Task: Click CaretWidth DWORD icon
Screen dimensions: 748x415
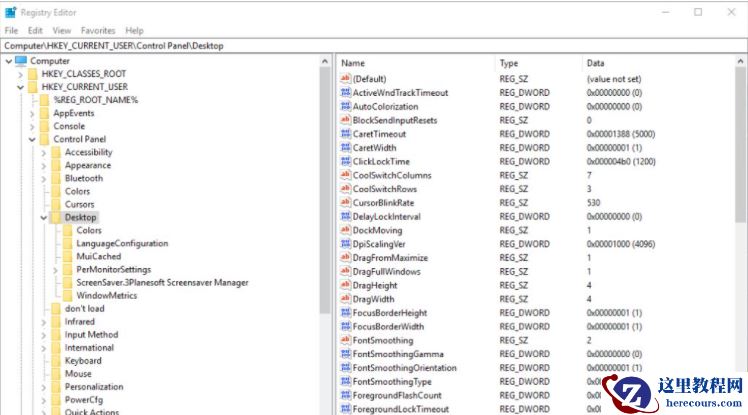Action: pos(345,148)
